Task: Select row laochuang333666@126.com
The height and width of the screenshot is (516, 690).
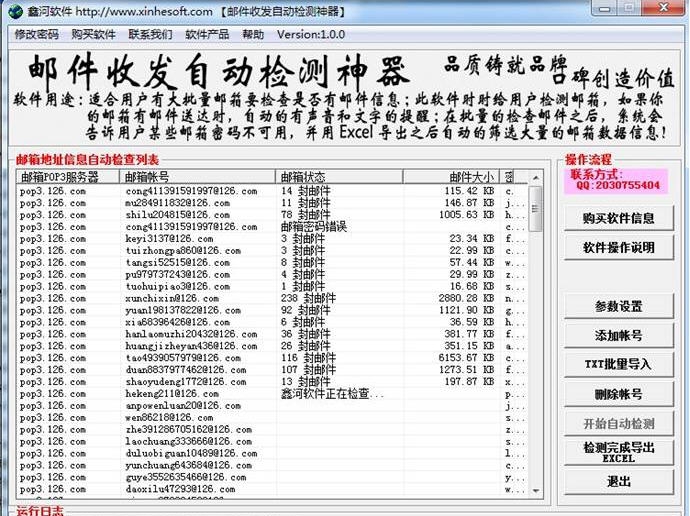Action: (x=272, y=441)
